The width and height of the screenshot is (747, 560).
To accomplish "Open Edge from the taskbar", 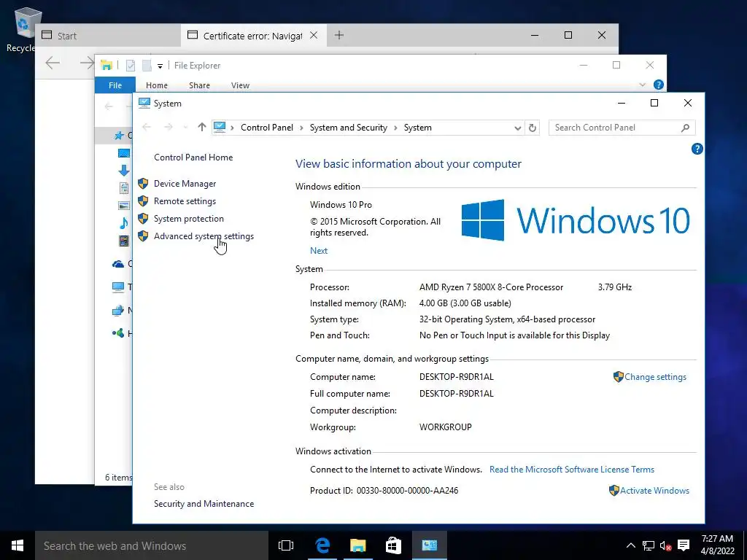I will point(322,545).
